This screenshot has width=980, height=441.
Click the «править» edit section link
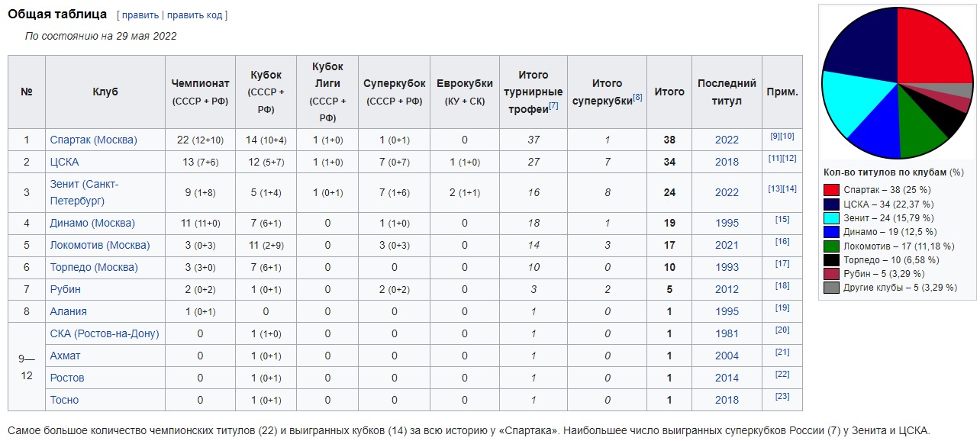140,15
